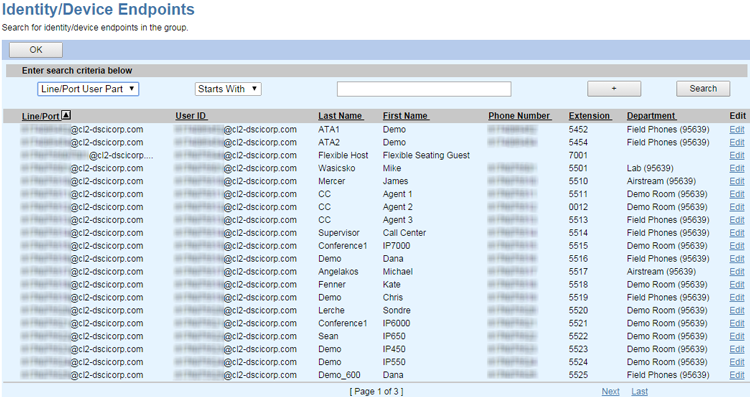The height and width of the screenshot is (397, 750).
Task: Click the Identity/Device Endpoints page title
Action: [98, 9]
